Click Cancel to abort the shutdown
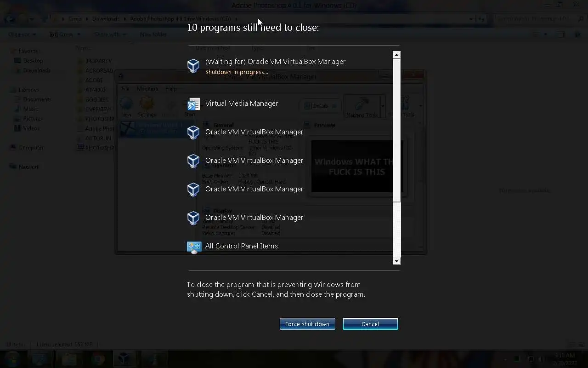588x368 pixels. coord(370,324)
